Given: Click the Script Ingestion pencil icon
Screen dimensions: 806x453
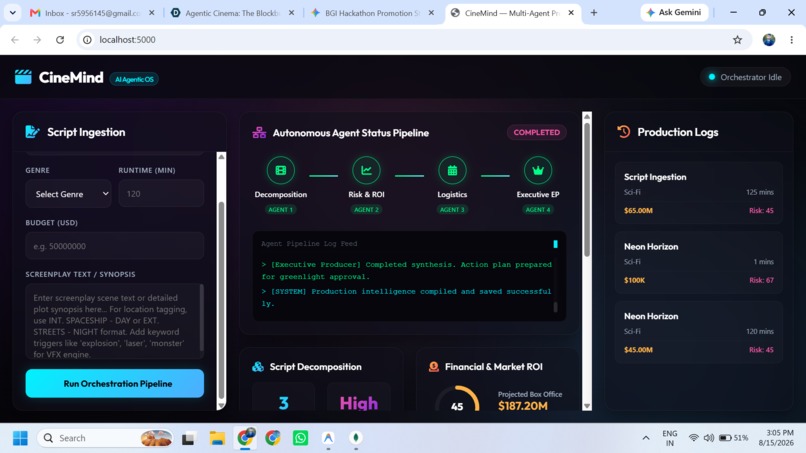Looking at the screenshot, I should pos(32,132).
